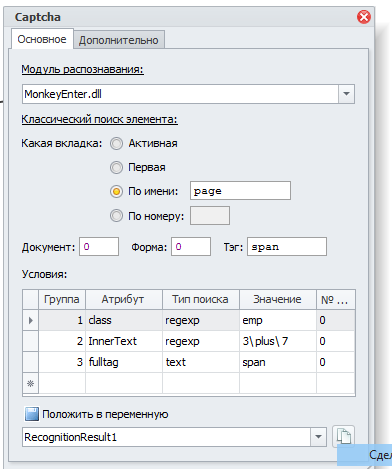Switch to the Дополнительно tab
This screenshot has height=469, width=392.
click(x=119, y=40)
